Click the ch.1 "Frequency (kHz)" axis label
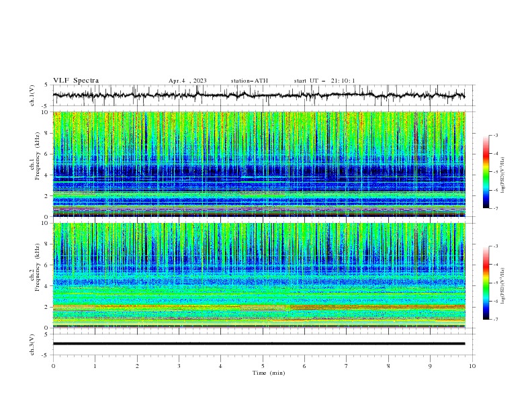532x411 pixels. click(38, 156)
